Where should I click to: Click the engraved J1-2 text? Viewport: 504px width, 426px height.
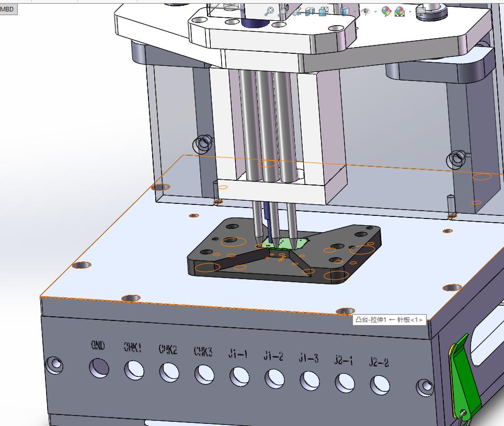click(x=273, y=355)
